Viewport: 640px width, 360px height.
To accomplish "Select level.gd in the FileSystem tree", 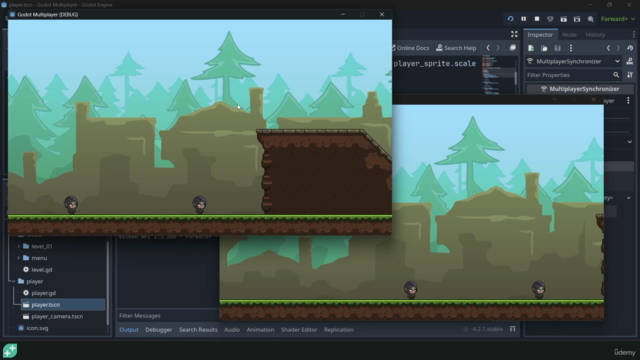I will 42,270.
